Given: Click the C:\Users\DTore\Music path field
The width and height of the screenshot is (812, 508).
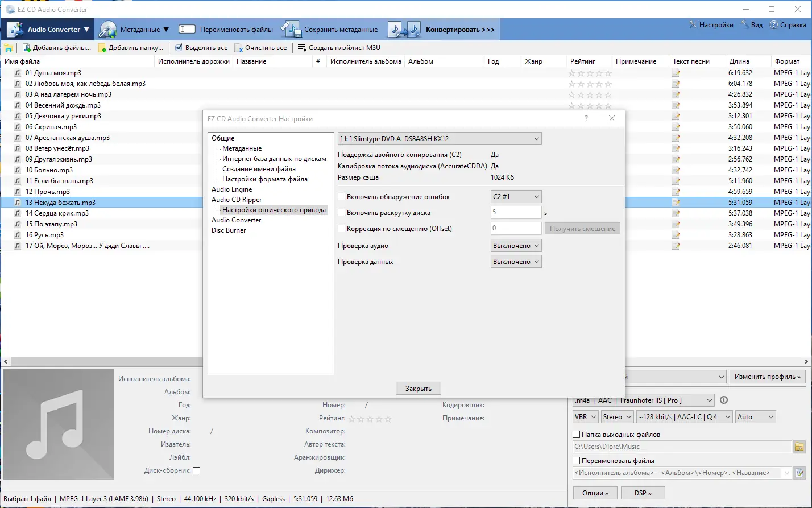Looking at the screenshot, I should click(682, 447).
